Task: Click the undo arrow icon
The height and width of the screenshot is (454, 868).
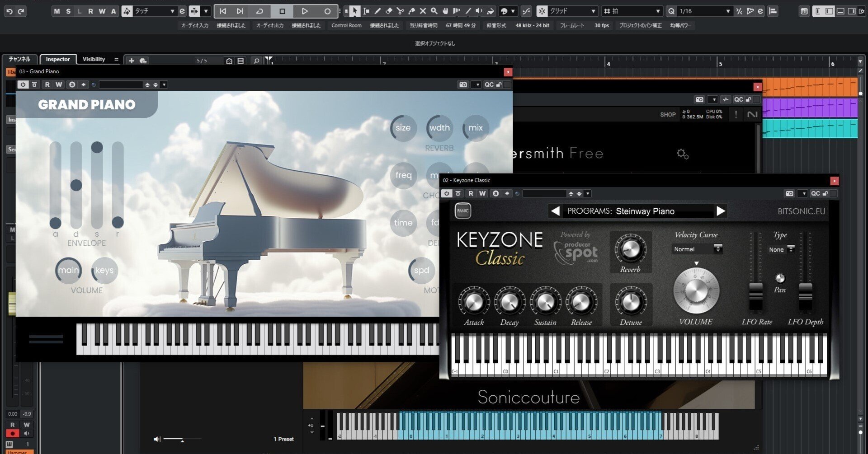Action: coord(9,11)
